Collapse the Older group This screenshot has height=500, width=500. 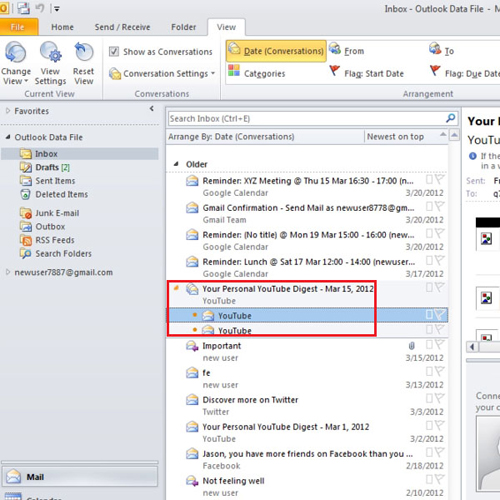point(176,164)
